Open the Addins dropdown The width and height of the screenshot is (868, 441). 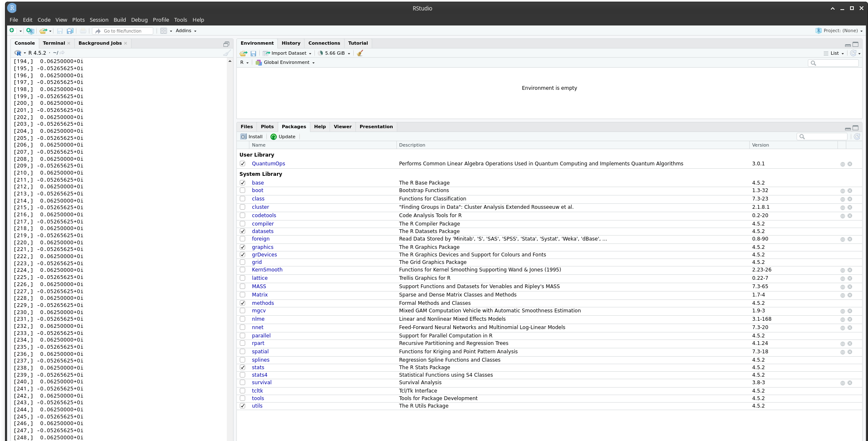[186, 30]
